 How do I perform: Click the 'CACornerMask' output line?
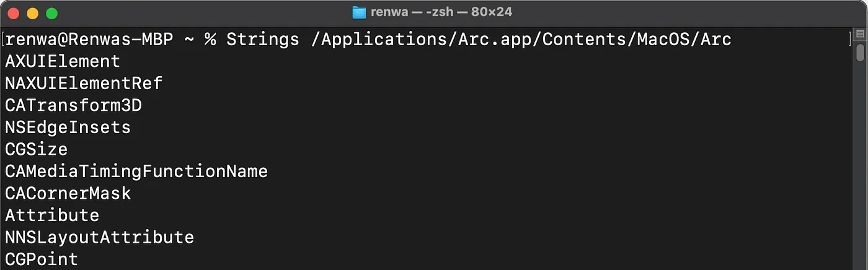(x=68, y=193)
